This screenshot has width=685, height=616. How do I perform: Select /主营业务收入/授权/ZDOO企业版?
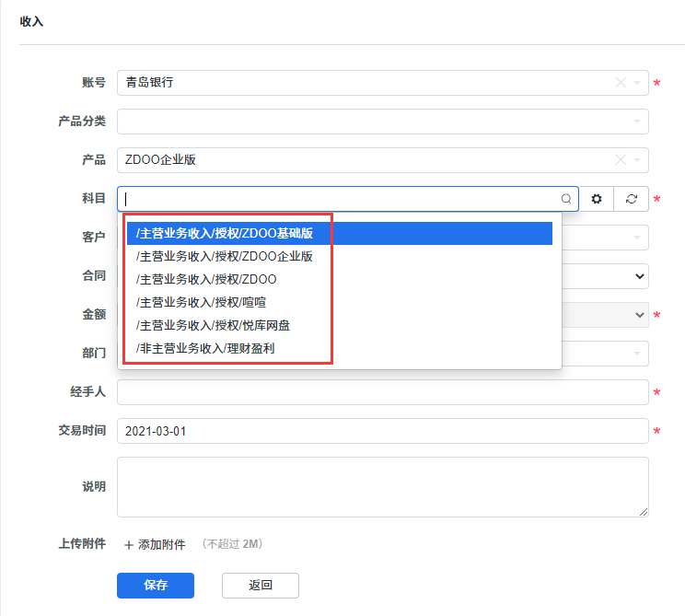click(x=340, y=257)
